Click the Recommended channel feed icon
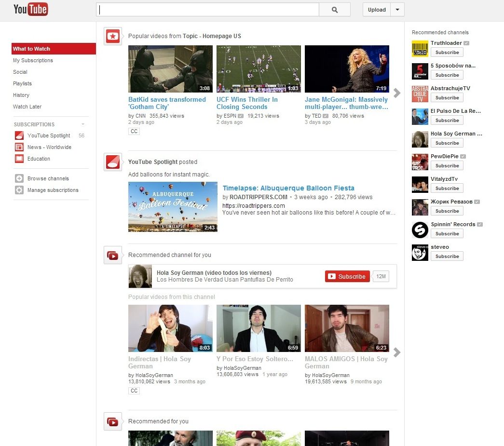Viewport: 504px width, 446px height. 113,255
